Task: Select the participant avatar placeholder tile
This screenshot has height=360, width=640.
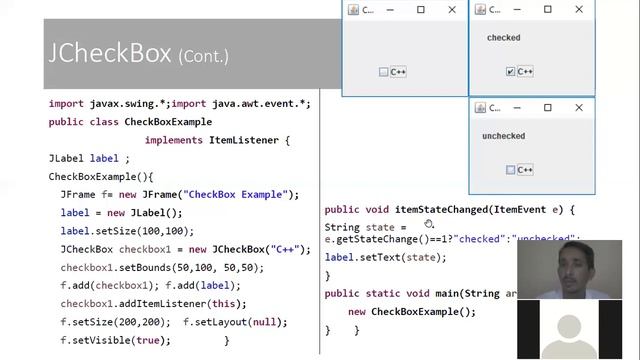Action: [x=570, y=330]
